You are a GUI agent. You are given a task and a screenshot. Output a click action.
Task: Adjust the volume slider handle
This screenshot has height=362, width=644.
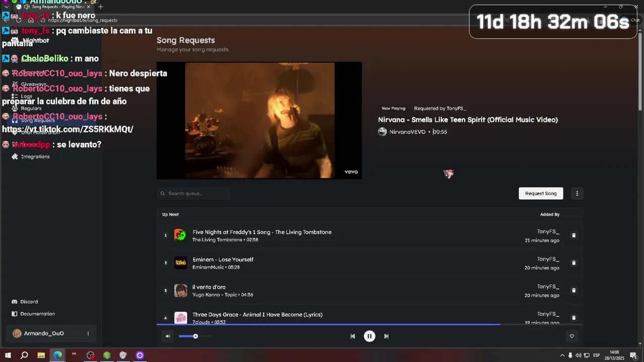click(195, 336)
